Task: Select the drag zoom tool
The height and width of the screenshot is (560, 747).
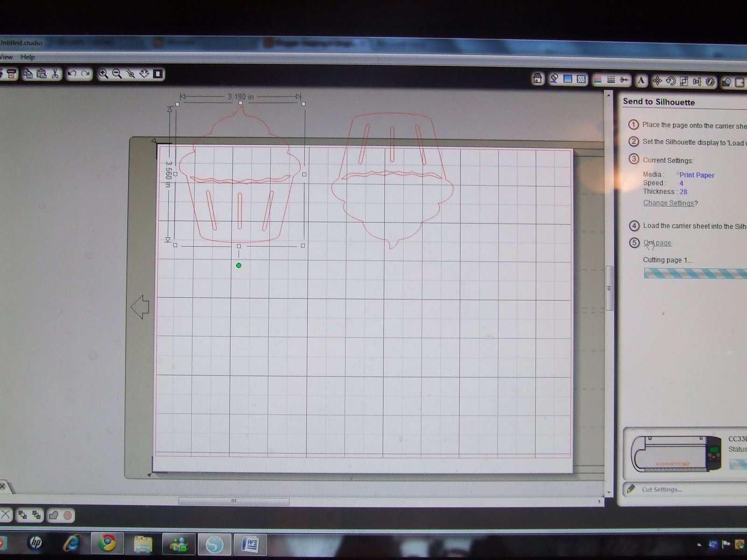Action: (131, 74)
